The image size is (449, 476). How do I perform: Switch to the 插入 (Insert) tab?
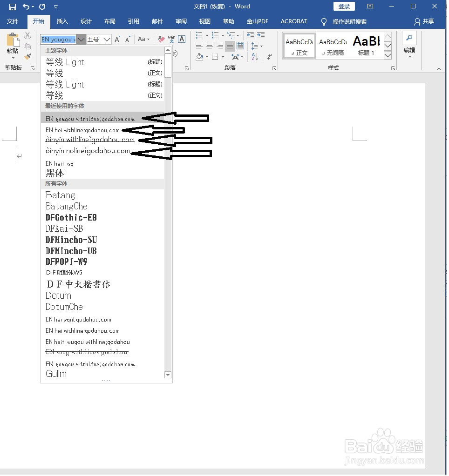tap(62, 21)
